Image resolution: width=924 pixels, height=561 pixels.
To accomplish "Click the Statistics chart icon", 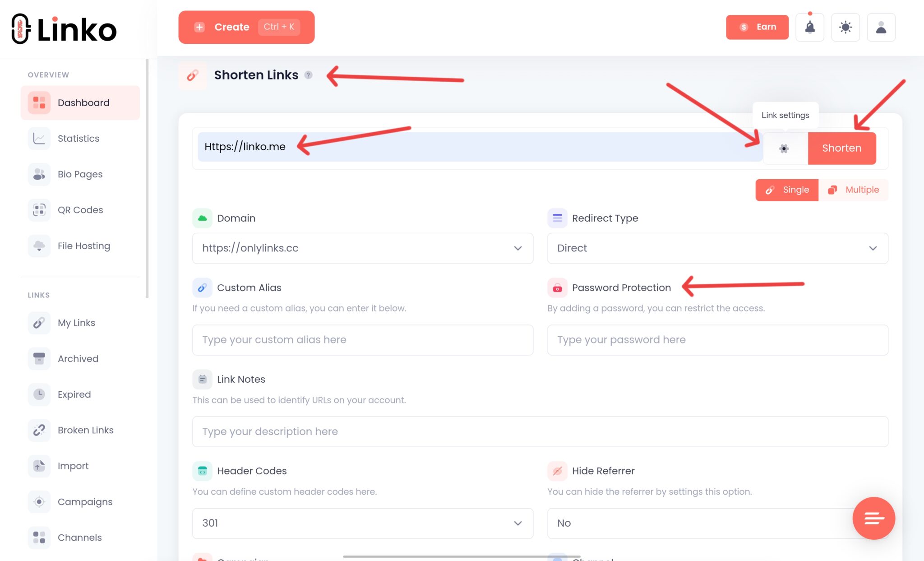I will point(39,138).
